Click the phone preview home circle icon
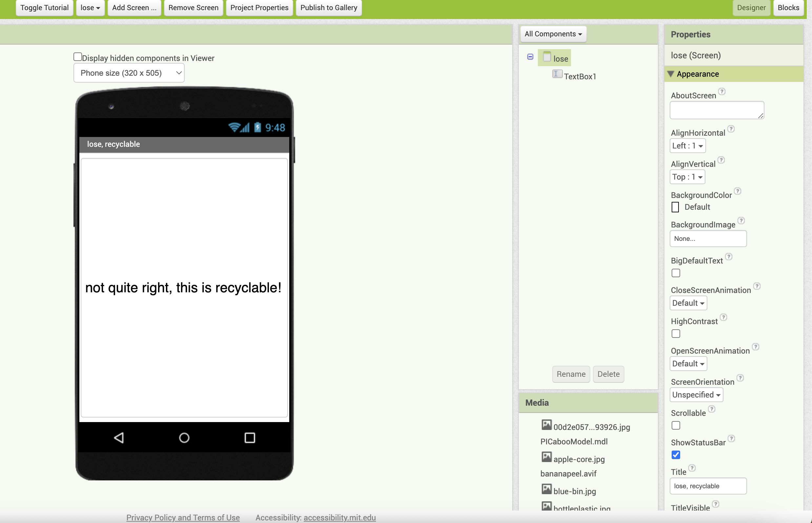The height and width of the screenshot is (523, 812). pyautogui.click(x=184, y=438)
